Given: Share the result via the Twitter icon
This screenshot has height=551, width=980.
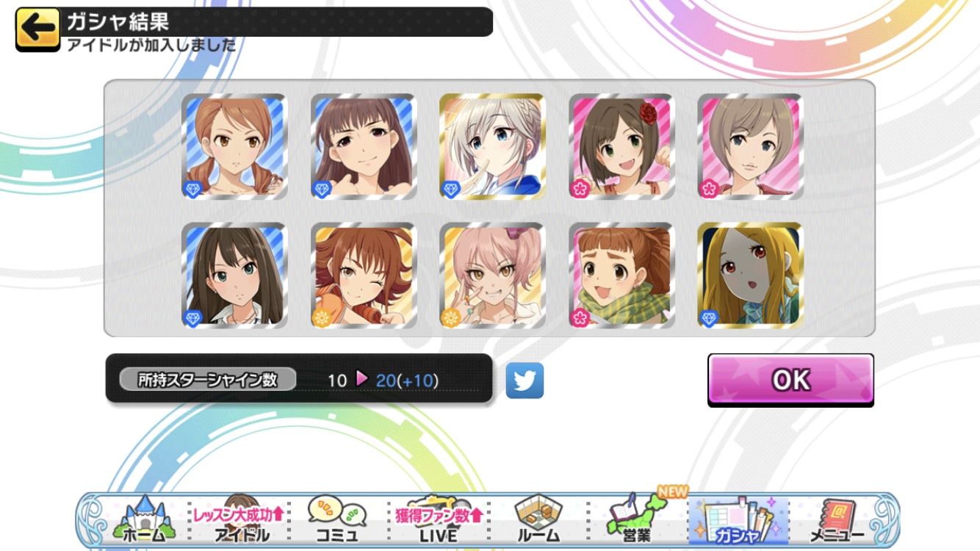Looking at the screenshot, I should tap(525, 381).
